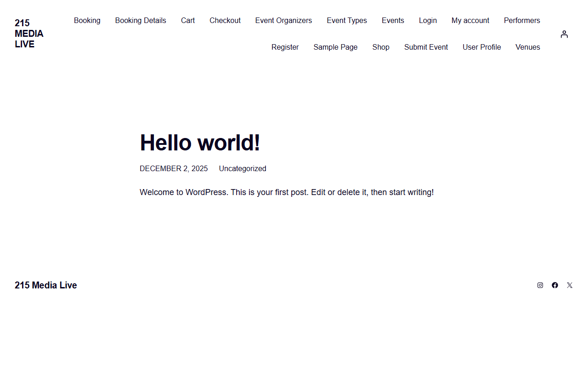The image size is (588, 368).
Task: Click the Login menu link
Action: 428,20
